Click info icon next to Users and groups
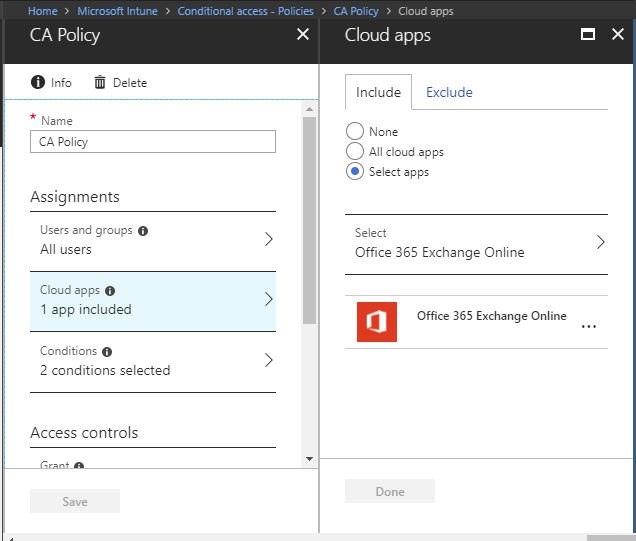Screen dimensions: 636x541 click(x=143, y=231)
